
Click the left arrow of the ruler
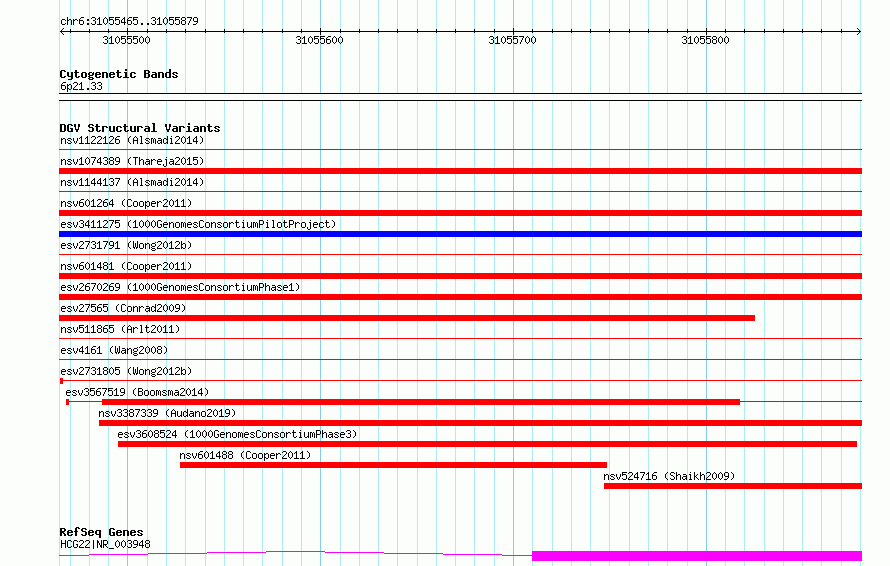pyautogui.click(x=62, y=32)
